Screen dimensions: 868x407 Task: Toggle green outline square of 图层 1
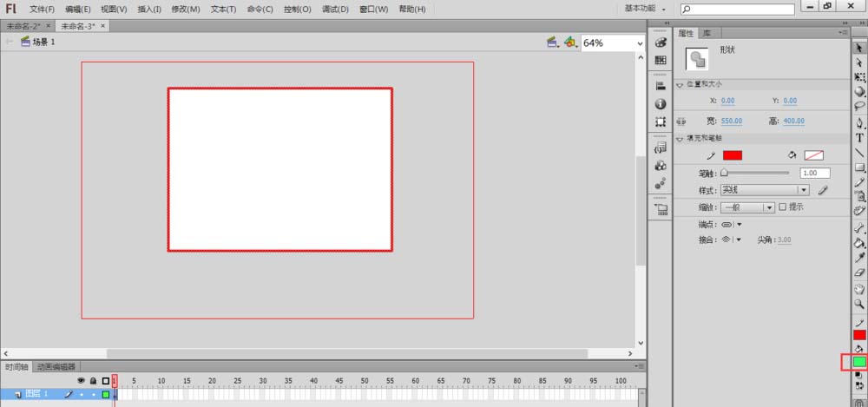[106, 395]
